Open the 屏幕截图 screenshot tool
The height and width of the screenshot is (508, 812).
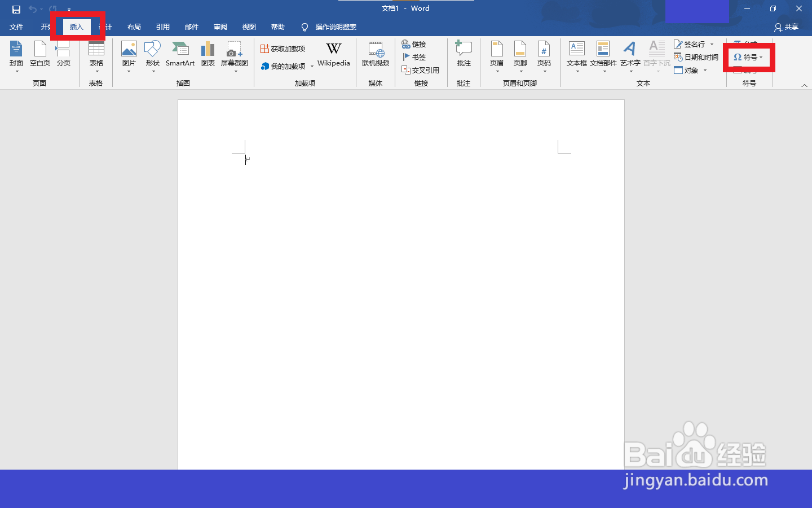coord(235,56)
